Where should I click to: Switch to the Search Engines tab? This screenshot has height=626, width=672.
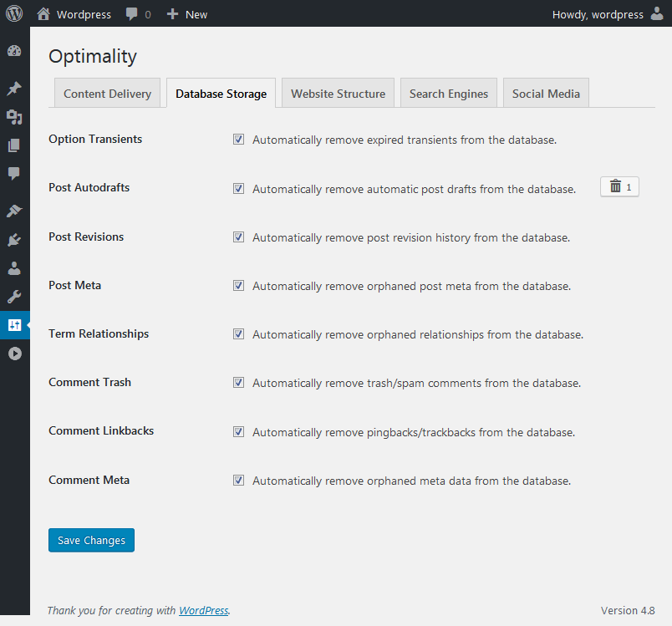[x=449, y=93]
